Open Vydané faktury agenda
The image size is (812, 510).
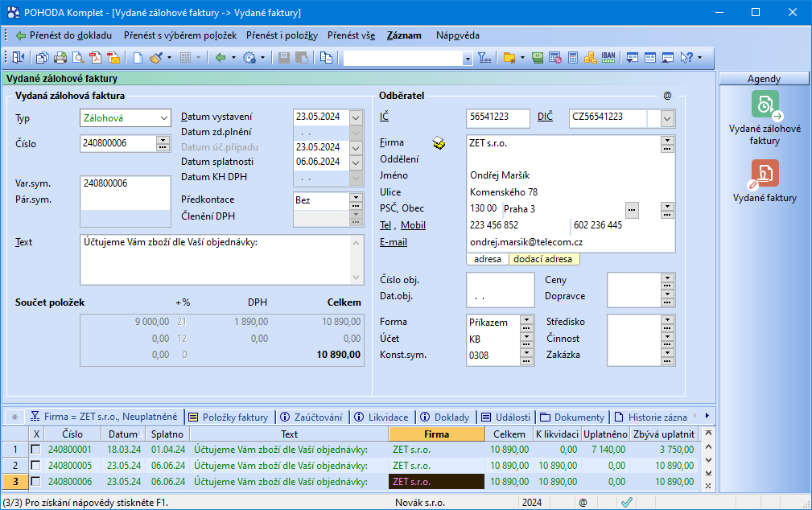765,181
